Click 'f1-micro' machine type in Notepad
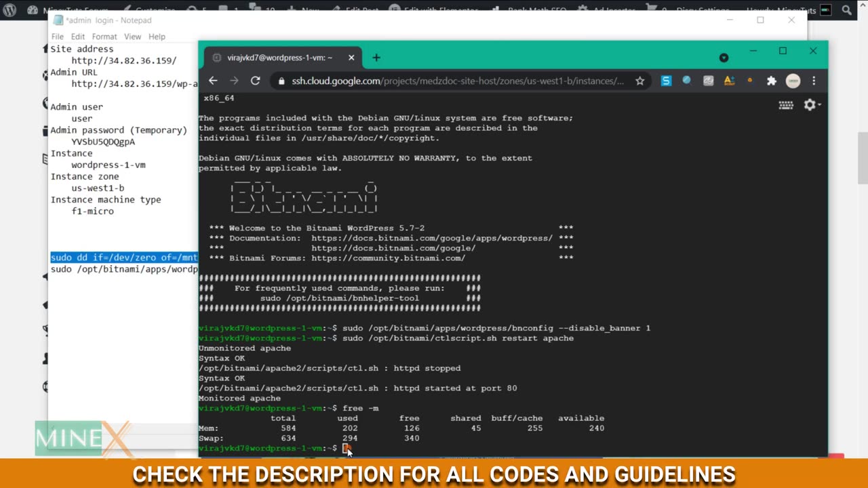 [93, 211]
